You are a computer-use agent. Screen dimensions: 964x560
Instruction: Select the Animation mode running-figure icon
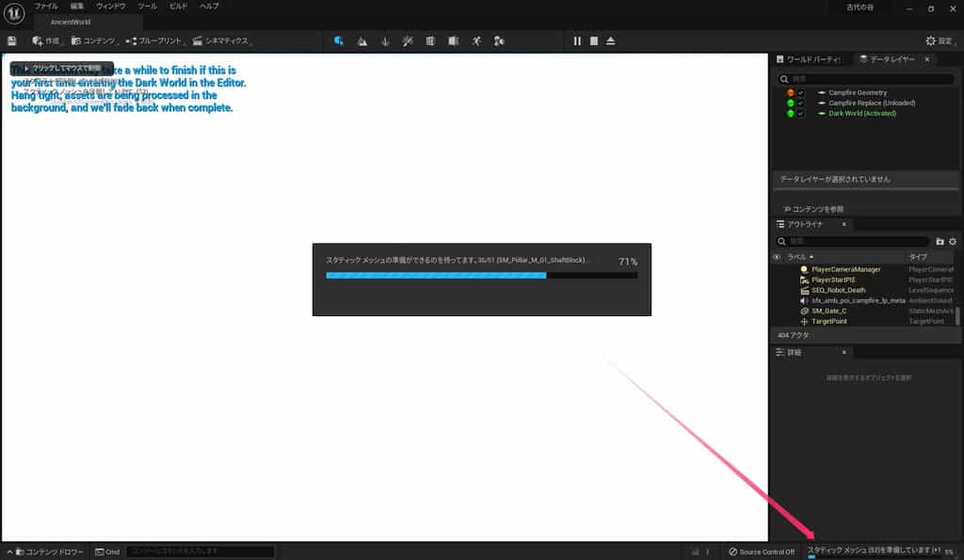coord(476,41)
